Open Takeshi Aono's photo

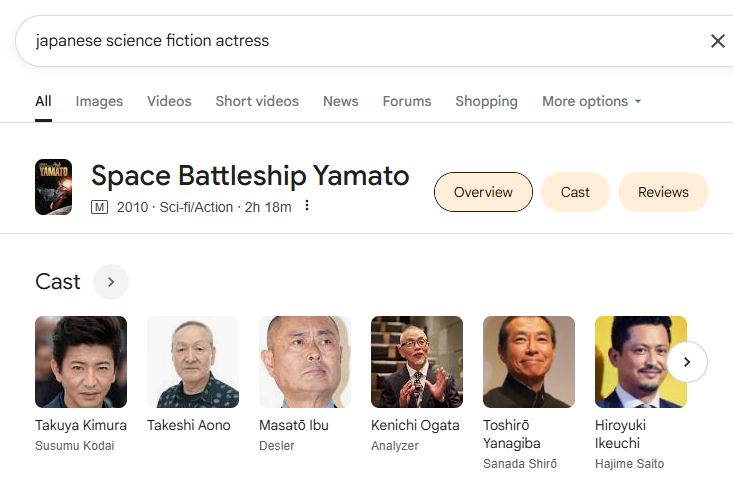coord(193,362)
